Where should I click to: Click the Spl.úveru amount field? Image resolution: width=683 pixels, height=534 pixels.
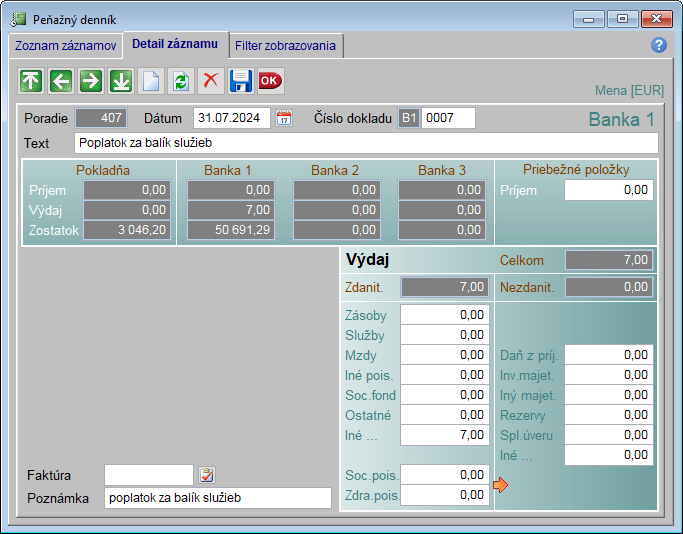coord(609,435)
